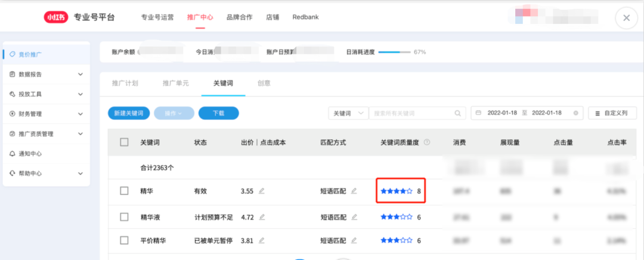Click the search magnifier icon
The width and height of the screenshot is (644, 260).
pos(458,113)
